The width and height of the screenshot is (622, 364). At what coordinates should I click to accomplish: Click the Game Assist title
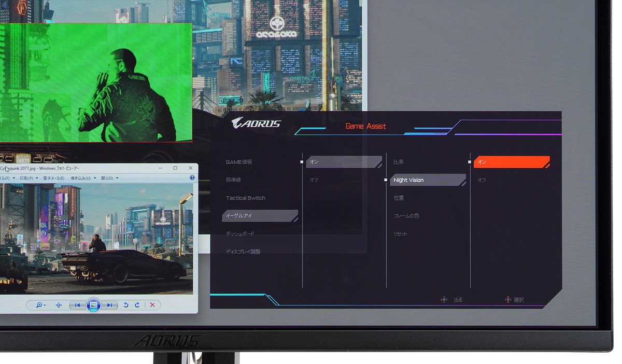(x=365, y=126)
